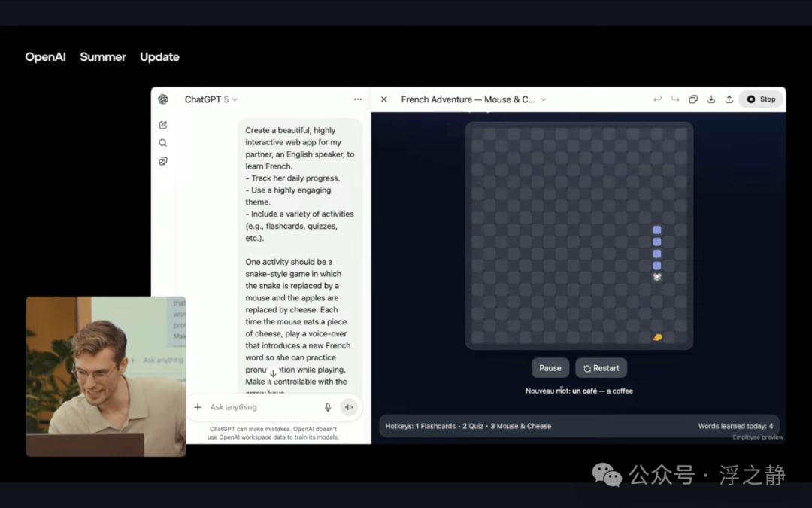
Task: Open the library icon in the left sidebar
Action: [x=163, y=161]
